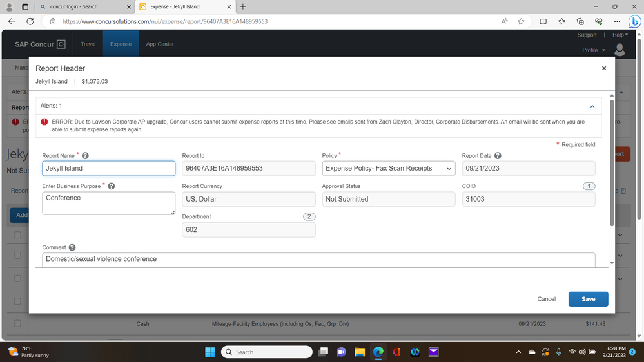Open browser Settings and more menu
644x362 pixels.
(x=617, y=21)
